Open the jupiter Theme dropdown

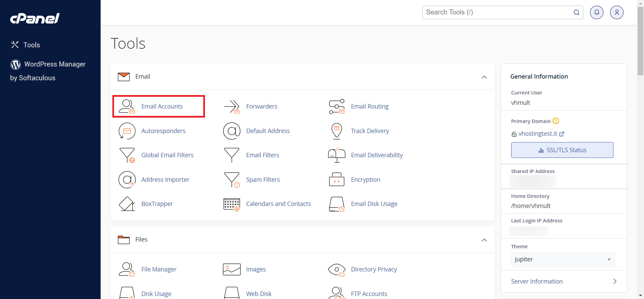pos(563,259)
